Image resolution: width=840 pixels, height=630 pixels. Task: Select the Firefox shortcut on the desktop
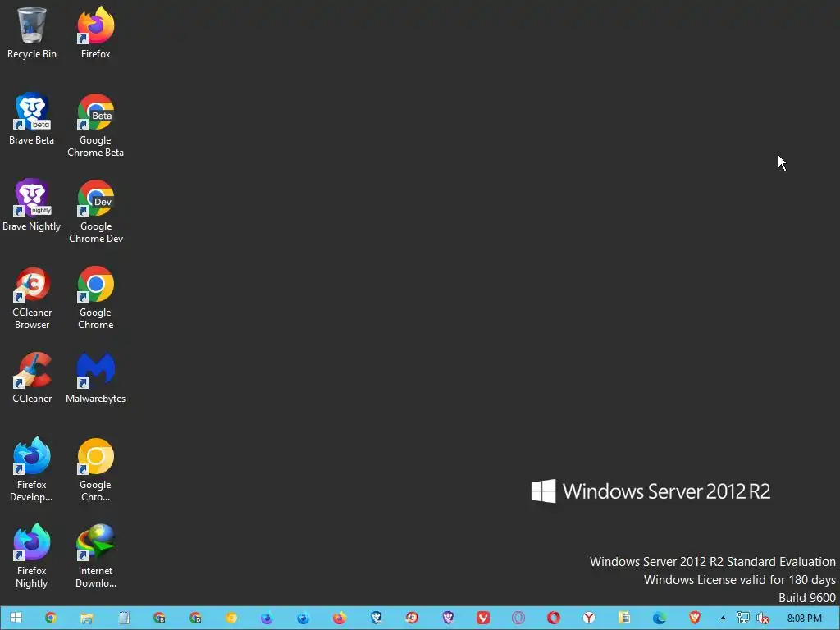tap(96, 33)
